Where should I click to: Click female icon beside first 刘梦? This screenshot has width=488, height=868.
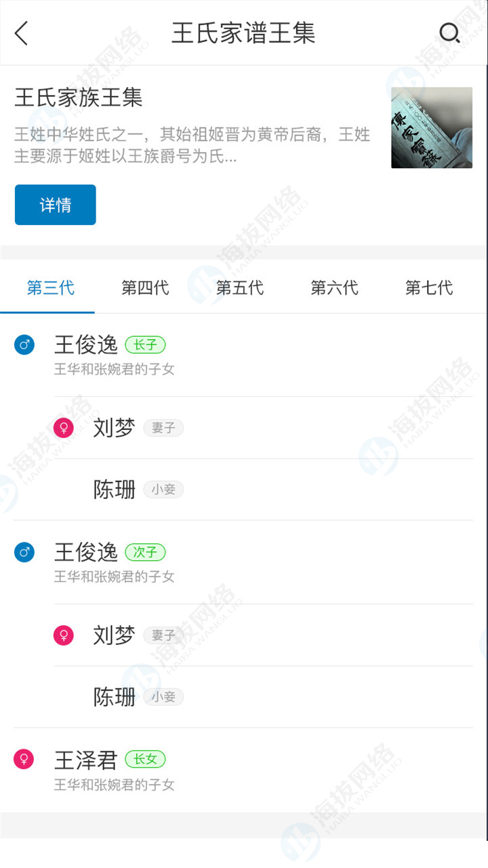pyautogui.click(x=64, y=428)
